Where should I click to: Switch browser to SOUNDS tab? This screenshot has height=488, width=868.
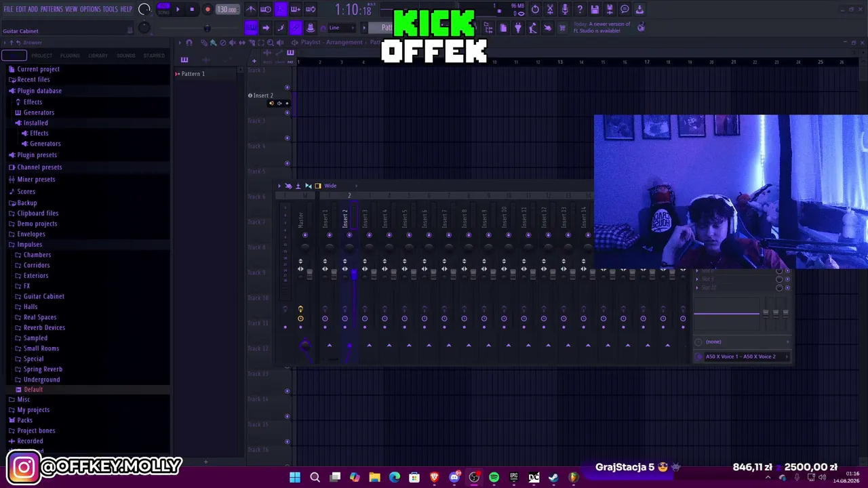[125, 56]
